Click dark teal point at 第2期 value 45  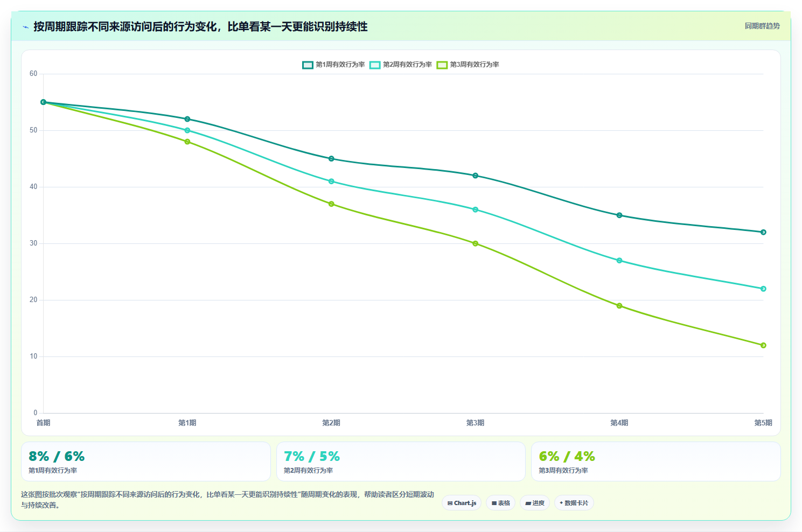(331, 159)
